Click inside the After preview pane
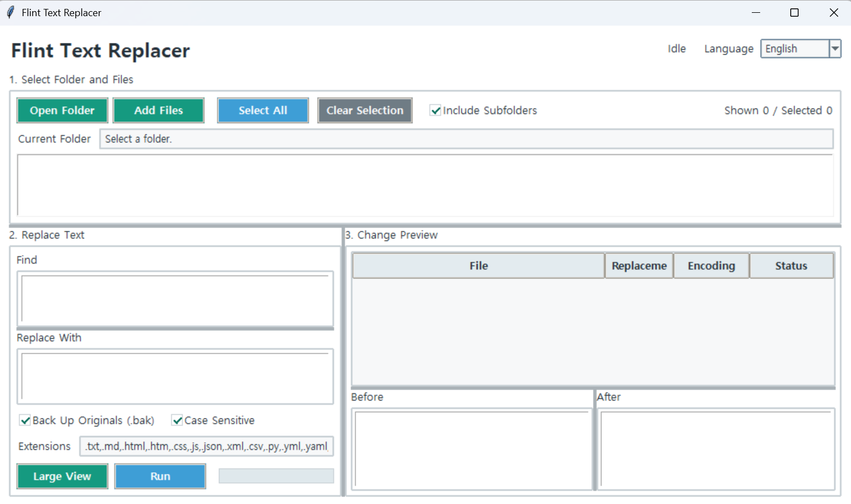The width and height of the screenshot is (851, 504). 716,449
